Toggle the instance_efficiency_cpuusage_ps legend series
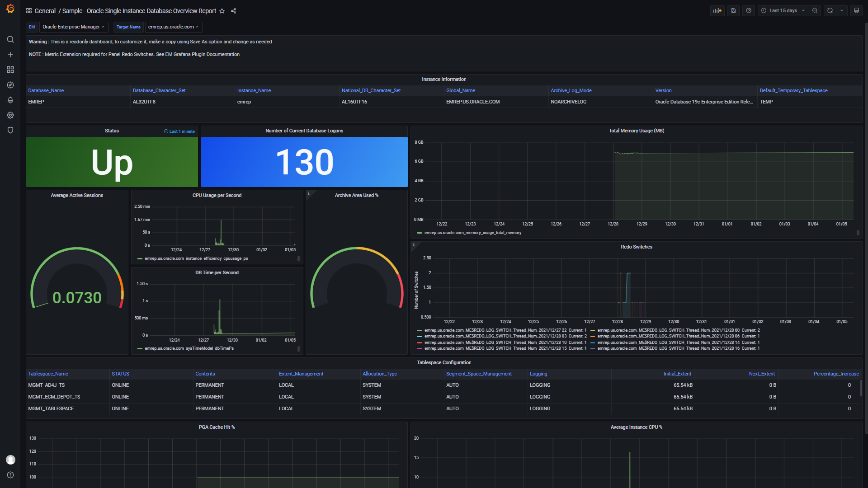868x488 pixels. pos(196,258)
